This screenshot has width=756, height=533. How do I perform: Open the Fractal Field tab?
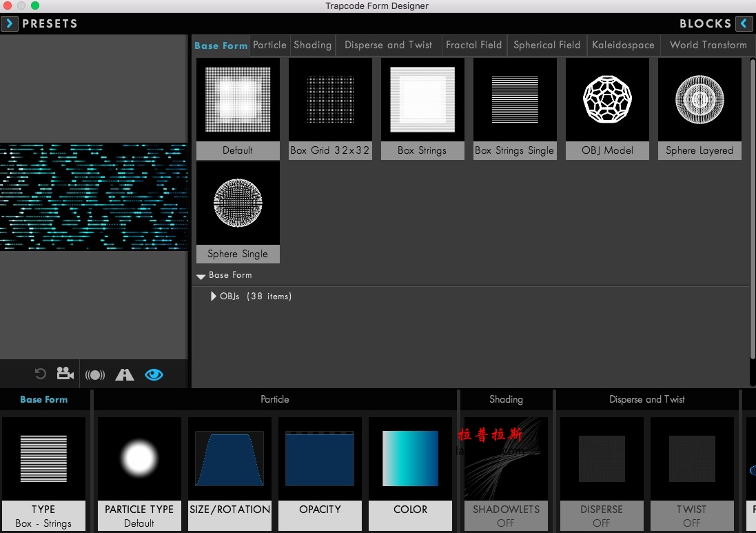(x=474, y=45)
